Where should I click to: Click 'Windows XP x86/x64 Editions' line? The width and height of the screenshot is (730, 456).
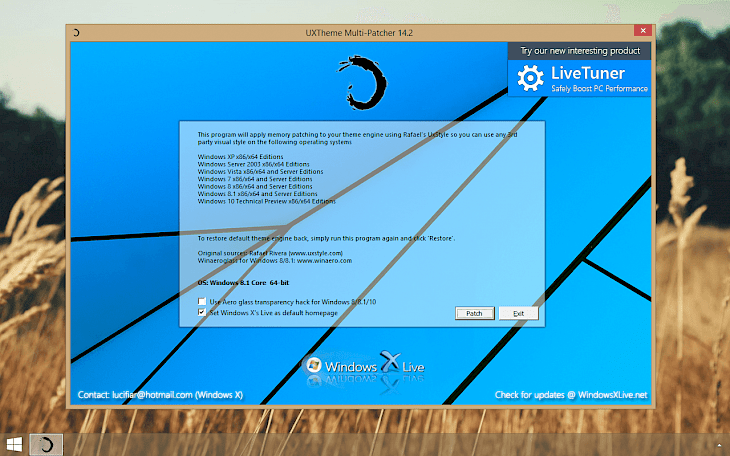click(x=240, y=157)
